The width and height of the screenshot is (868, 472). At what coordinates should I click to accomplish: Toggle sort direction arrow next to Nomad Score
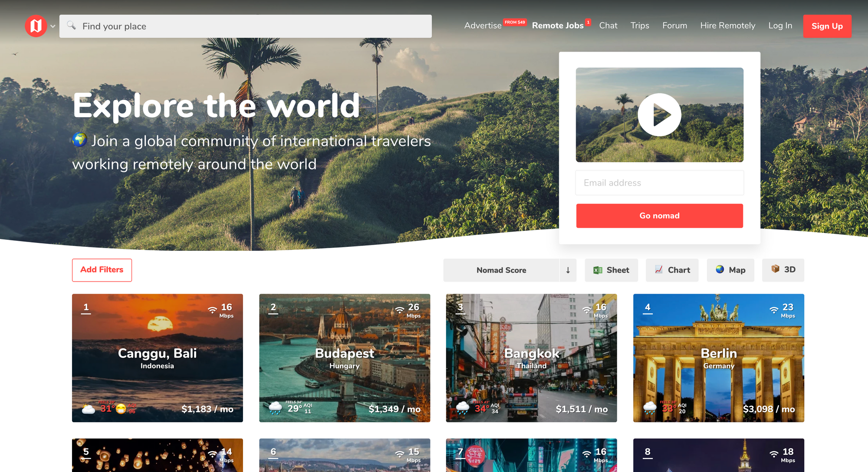tap(568, 270)
